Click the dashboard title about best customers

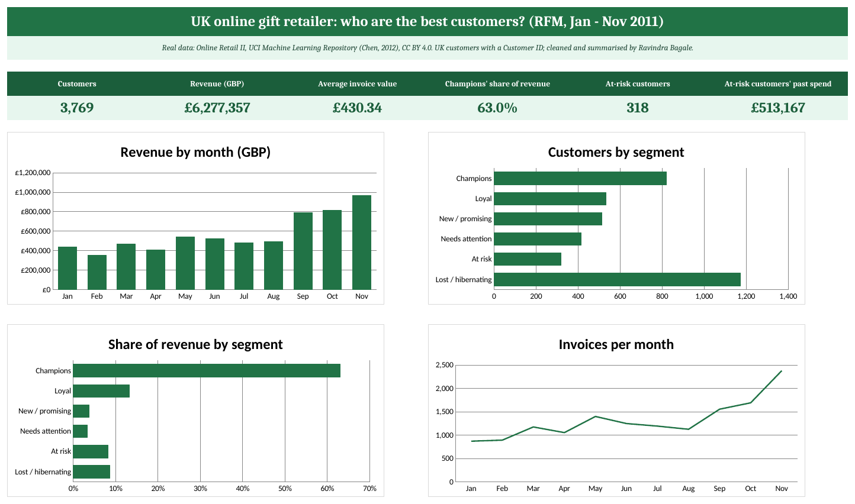427,22
